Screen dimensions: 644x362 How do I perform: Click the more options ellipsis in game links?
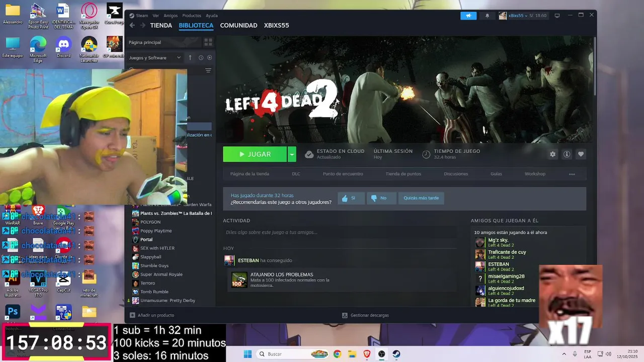pyautogui.click(x=572, y=174)
